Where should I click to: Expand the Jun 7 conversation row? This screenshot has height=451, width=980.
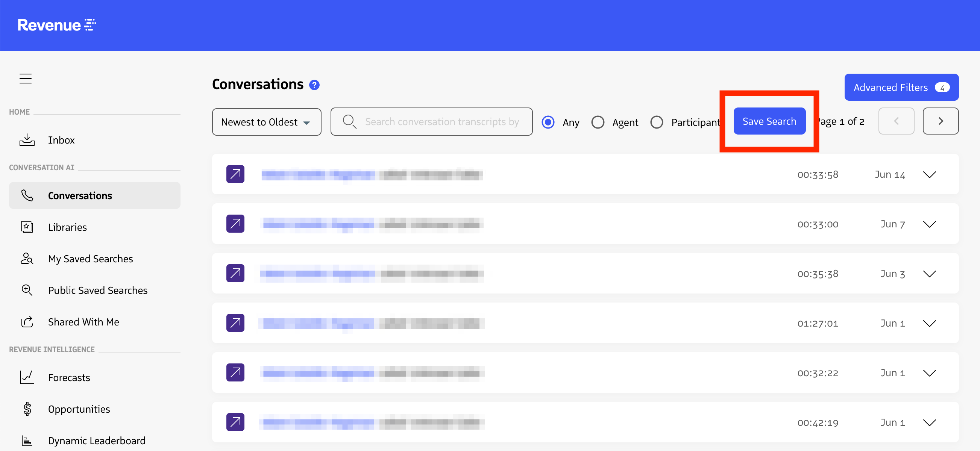point(929,224)
